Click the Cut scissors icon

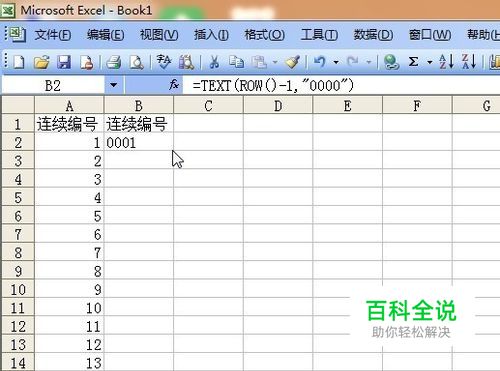[x=214, y=62]
